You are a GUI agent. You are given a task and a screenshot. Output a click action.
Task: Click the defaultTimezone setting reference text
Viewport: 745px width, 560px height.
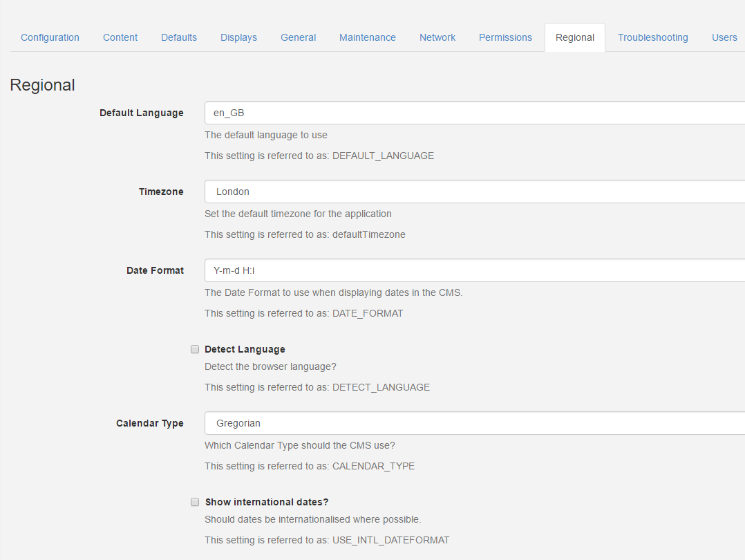point(305,234)
